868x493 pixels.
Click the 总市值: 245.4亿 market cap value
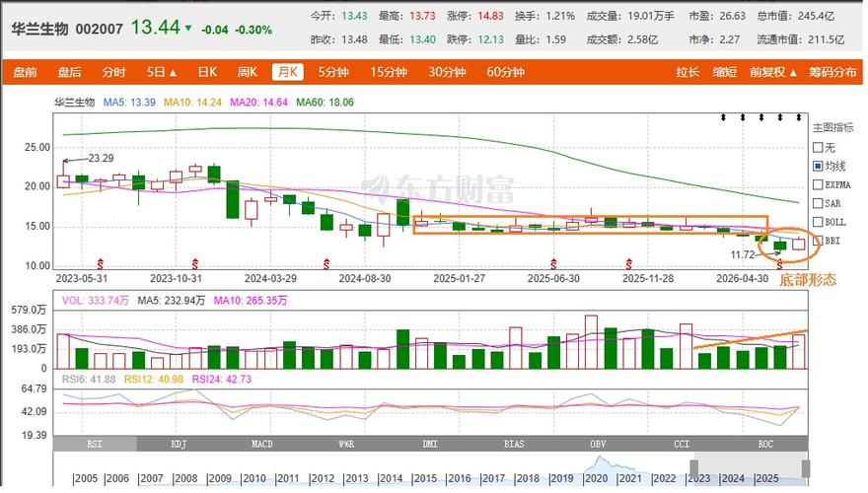click(795, 16)
